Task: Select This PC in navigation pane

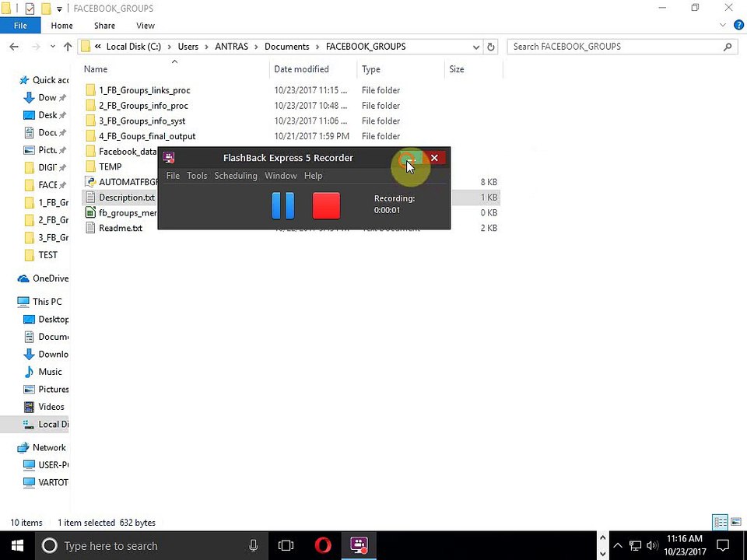Action: [x=47, y=302]
